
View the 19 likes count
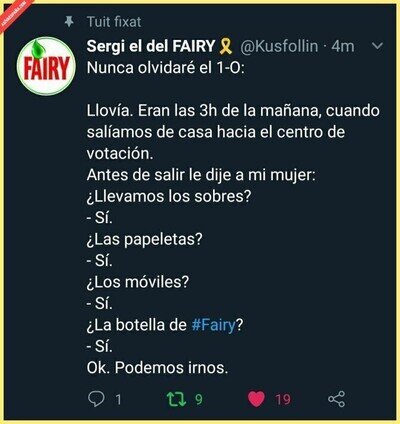click(x=283, y=399)
